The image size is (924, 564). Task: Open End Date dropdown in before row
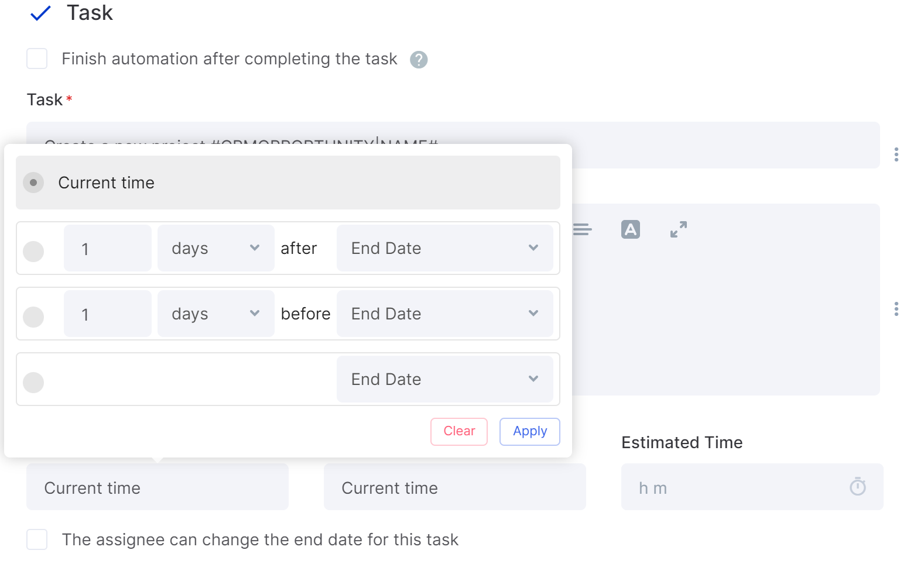[x=444, y=314]
